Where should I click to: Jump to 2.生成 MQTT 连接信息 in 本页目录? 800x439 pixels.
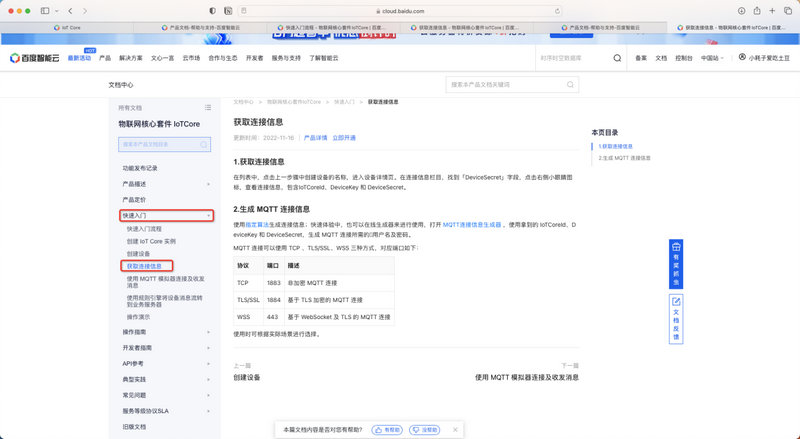click(x=624, y=158)
